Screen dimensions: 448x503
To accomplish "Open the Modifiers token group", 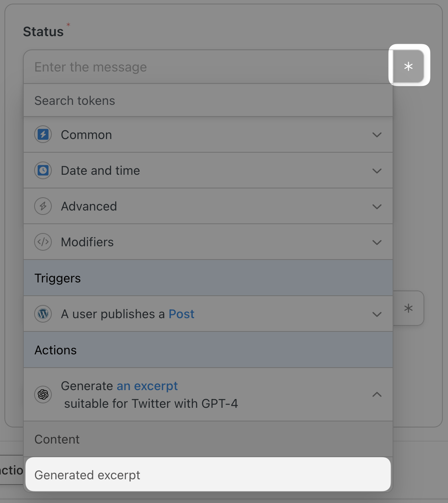I will click(208, 242).
